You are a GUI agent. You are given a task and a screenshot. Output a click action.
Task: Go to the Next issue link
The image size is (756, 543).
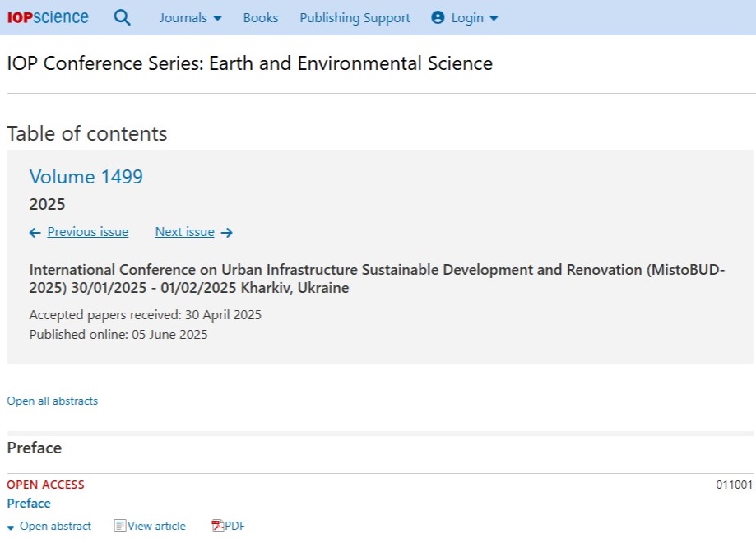pyautogui.click(x=184, y=232)
